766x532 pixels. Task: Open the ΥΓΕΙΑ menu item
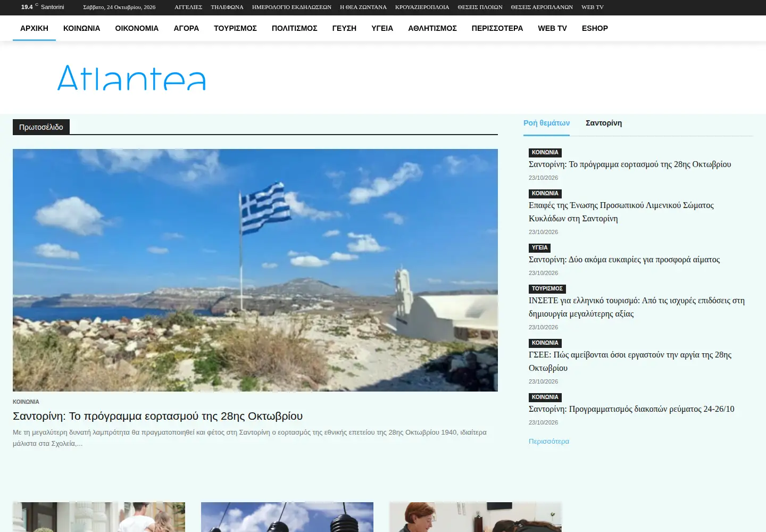click(382, 28)
